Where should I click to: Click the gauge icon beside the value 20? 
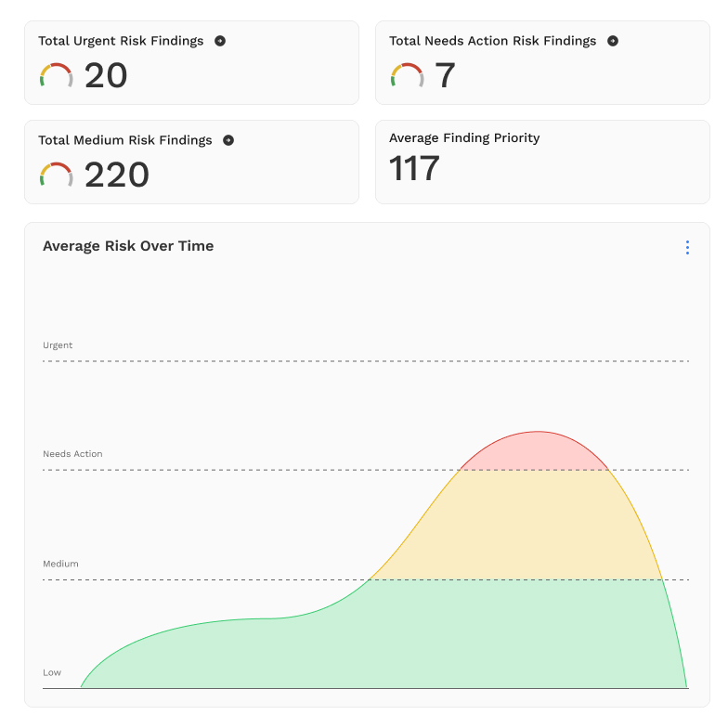point(56,75)
